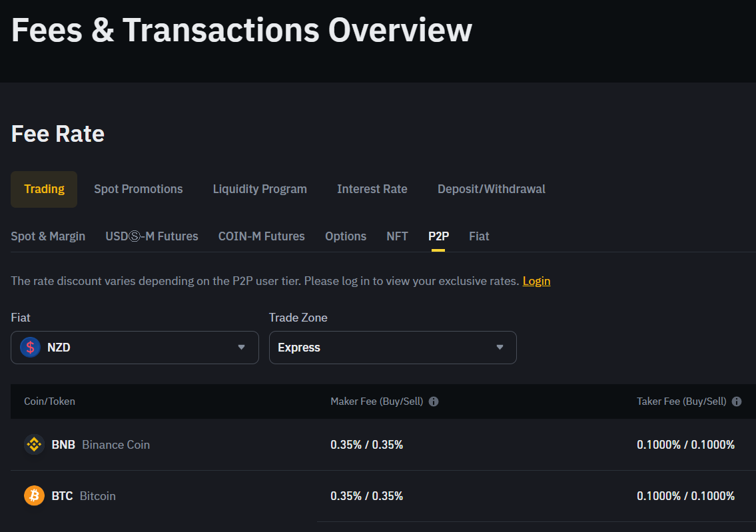Switch to the Spot Promotions tab
756x532 pixels.
pos(138,189)
